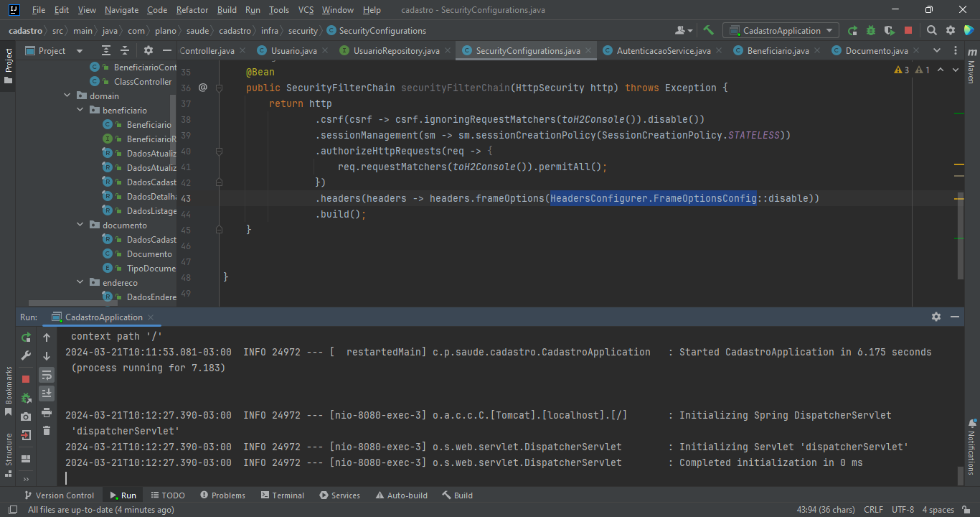Collapse the endereco folder
The width and height of the screenshot is (980, 517).
pos(80,282)
